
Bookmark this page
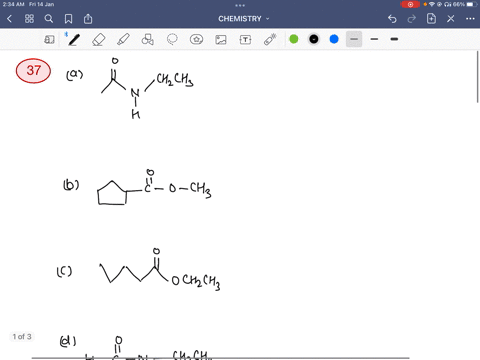tap(68, 19)
